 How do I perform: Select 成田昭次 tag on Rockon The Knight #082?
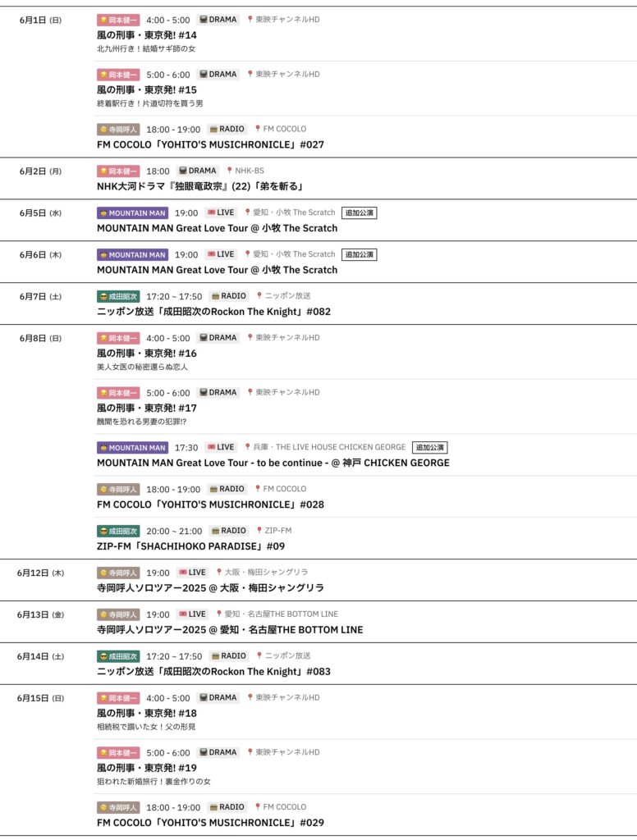point(118,296)
